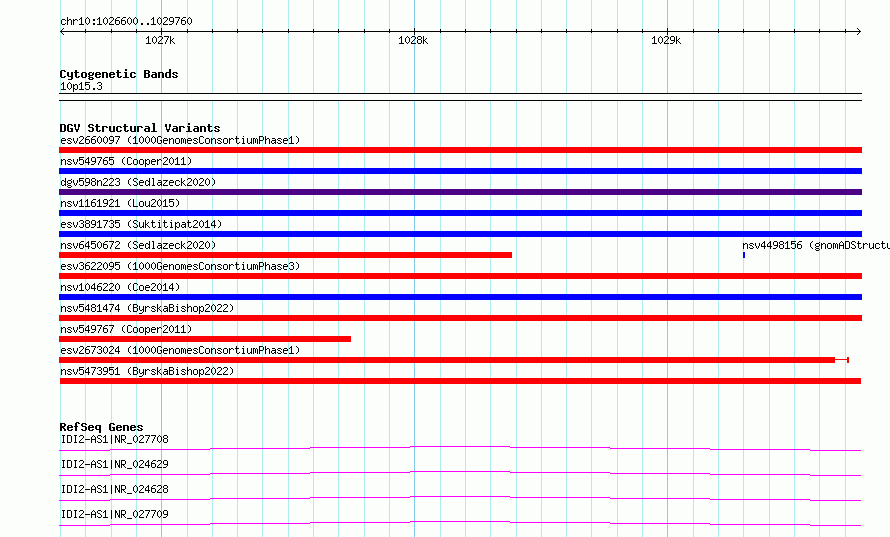Click the nsv6450672 (Sedlazeck2020) red bar
Screen dimensions: 890x537
(x=286, y=255)
